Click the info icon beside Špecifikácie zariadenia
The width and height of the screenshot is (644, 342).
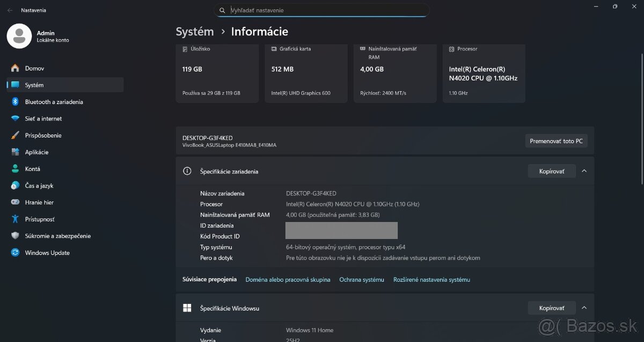pos(187,171)
